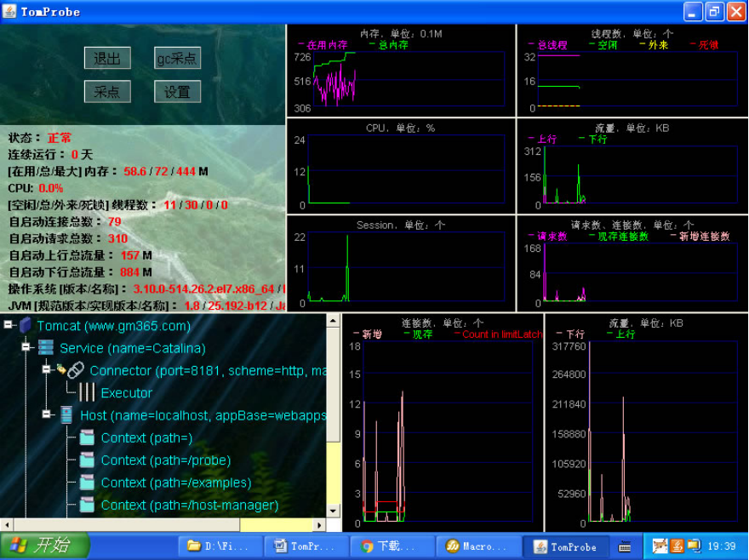Click the 请求数、连接数 chart
Viewport: 749px width, 560px height.
coord(632,263)
